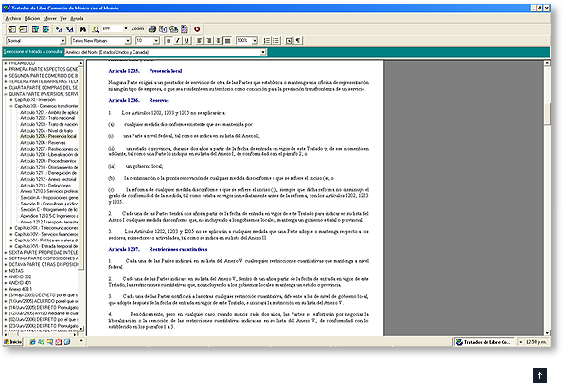Toggle bulleted list

click(x=275, y=41)
